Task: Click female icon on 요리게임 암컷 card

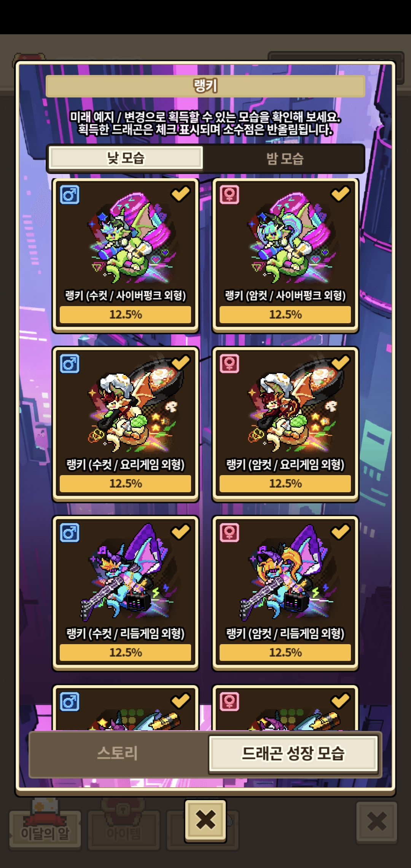Action: (x=229, y=364)
